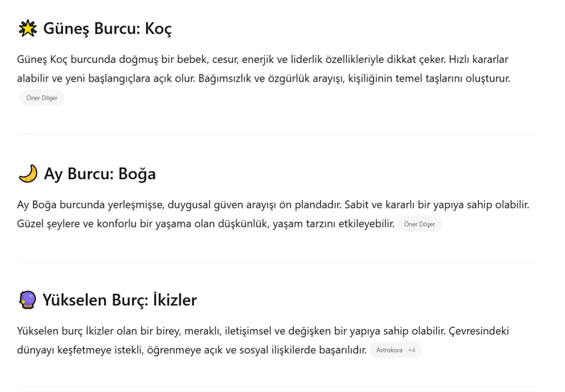Click the divider line below the İkizler section
This screenshot has width=565, height=392.
[x=278, y=386]
